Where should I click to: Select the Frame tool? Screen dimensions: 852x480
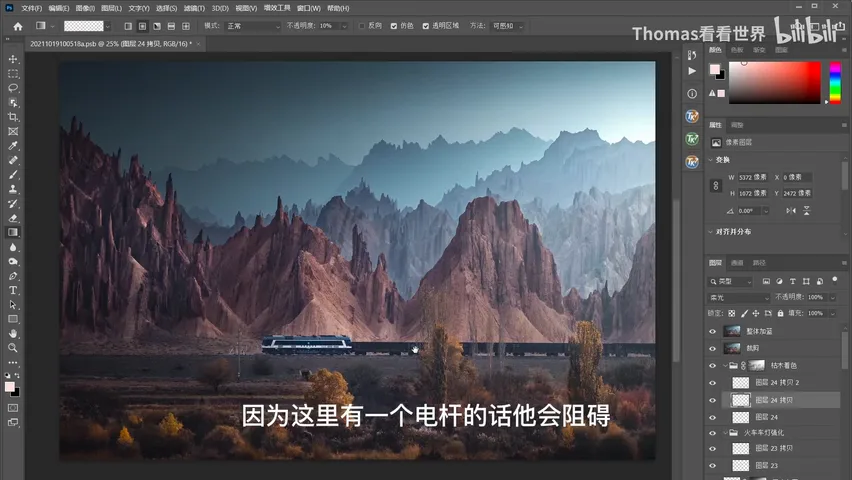click(x=13, y=132)
